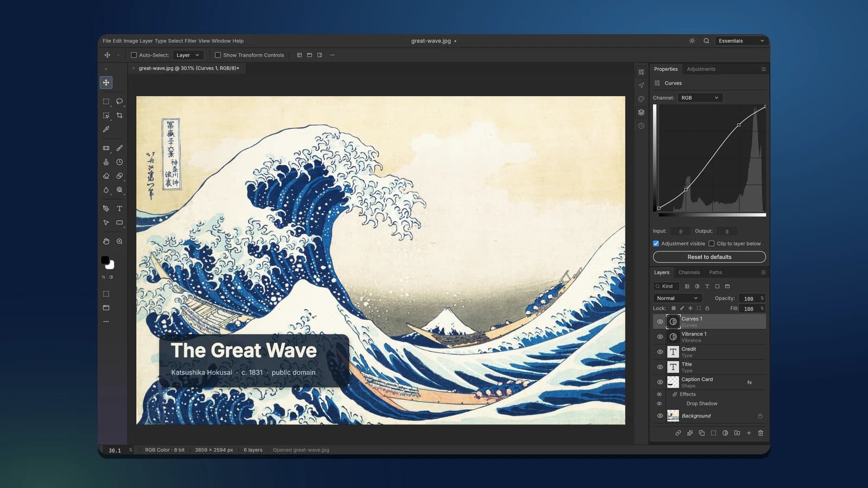Viewport: 868px width, 488px height.
Task: Hide the Curves 1 layer
Action: 660,322
